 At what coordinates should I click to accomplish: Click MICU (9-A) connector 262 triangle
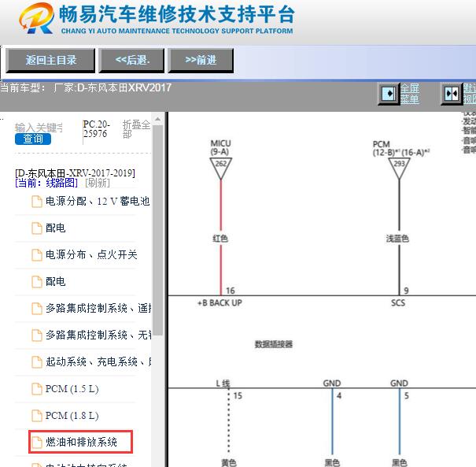[x=221, y=168]
